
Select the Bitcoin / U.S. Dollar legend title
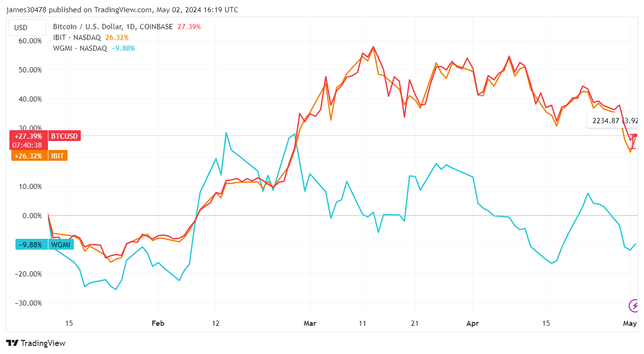click(x=113, y=27)
